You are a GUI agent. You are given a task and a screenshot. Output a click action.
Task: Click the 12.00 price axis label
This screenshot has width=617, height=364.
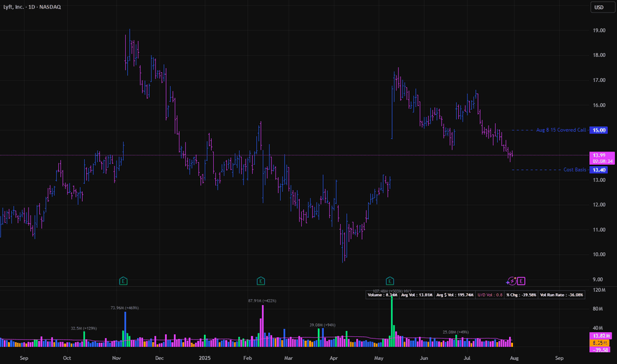pyautogui.click(x=599, y=205)
